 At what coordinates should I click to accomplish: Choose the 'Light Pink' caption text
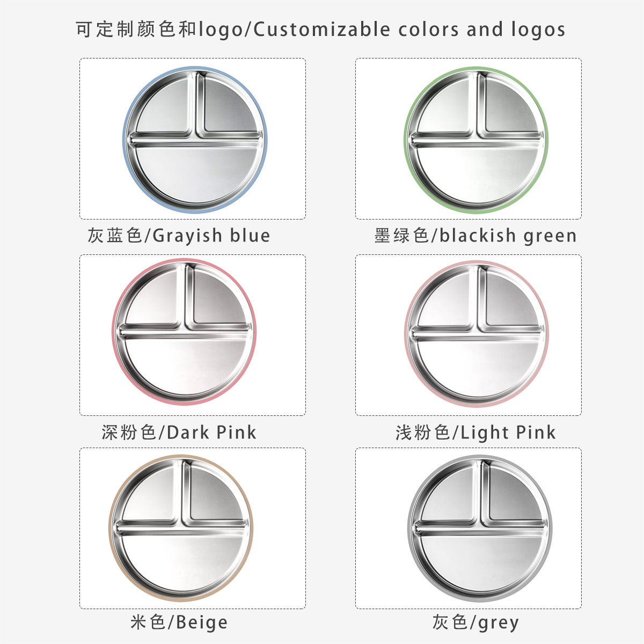[475, 433]
